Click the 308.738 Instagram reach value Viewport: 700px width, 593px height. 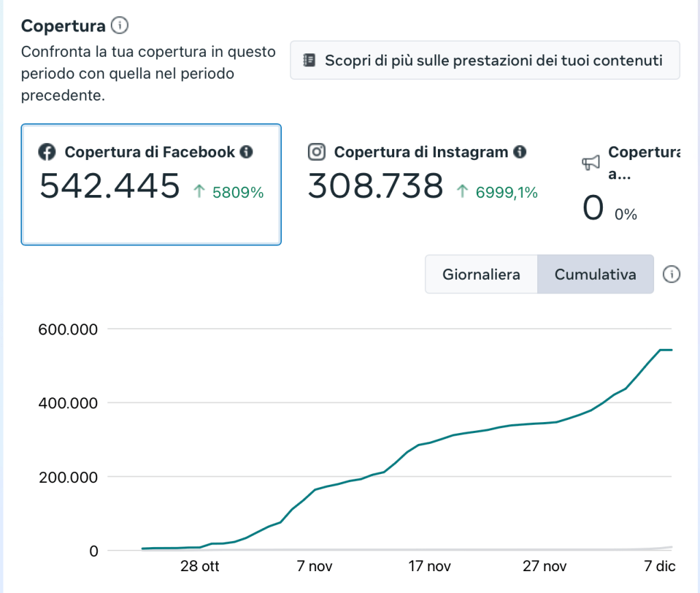375,186
